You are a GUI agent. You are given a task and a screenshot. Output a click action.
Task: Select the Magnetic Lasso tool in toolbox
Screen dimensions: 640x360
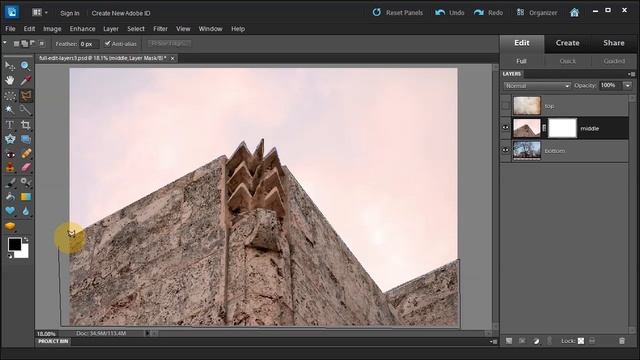26,96
